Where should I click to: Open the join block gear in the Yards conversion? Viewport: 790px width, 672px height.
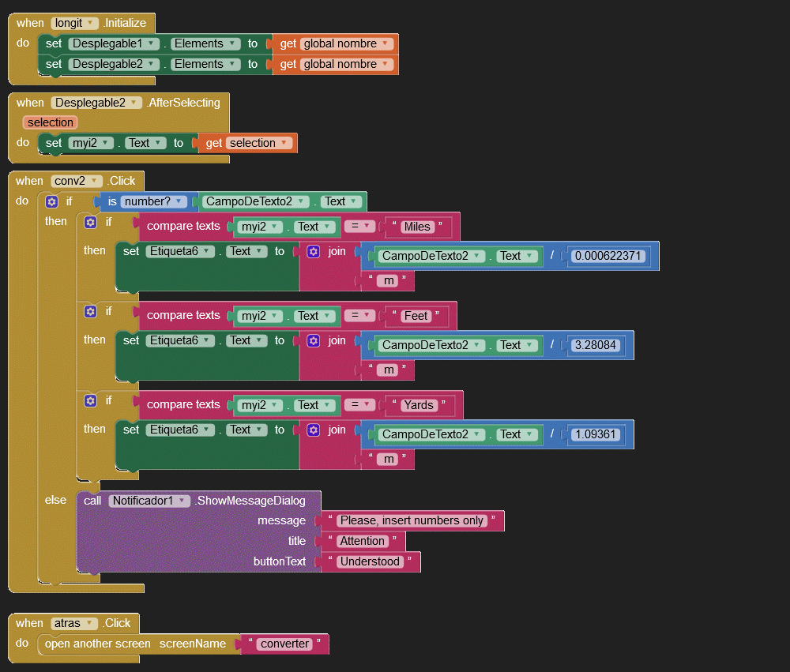pos(313,430)
